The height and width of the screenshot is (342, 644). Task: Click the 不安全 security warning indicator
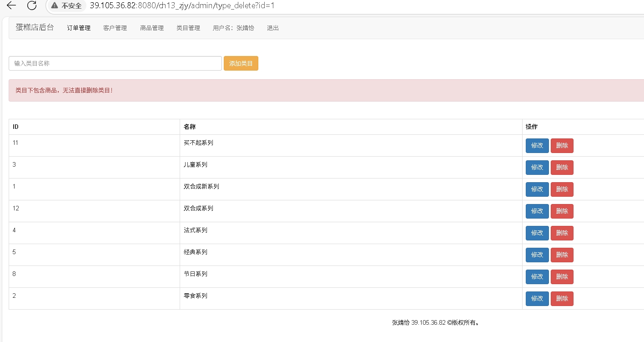pos(67,5)
